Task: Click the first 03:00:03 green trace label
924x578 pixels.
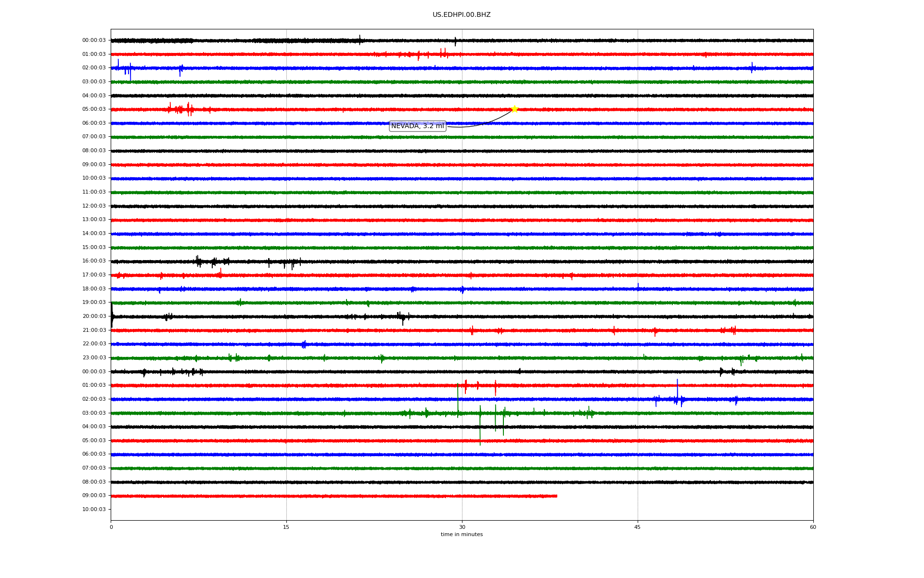Action: (94, 82)
